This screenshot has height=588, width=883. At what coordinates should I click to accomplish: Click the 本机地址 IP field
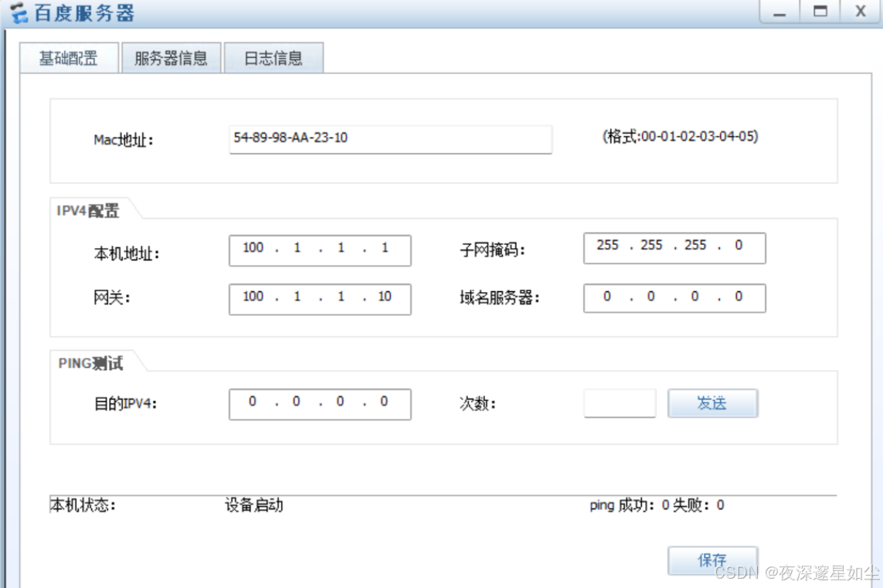coord(320,250)
